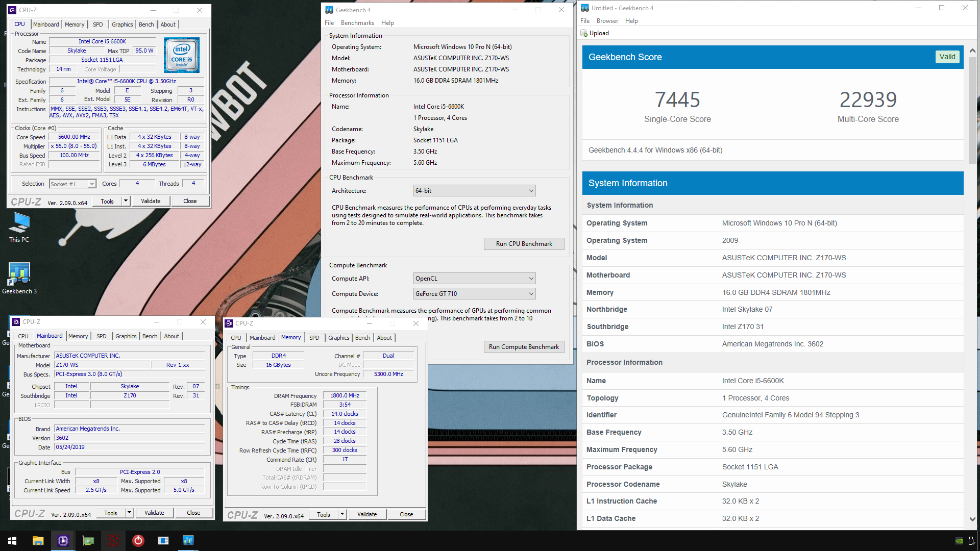Image resolution: width=980 pixels, height=551 pixels.
Task: Click Validate in the Memory CPU-Z window
Action: pyautogui.click(x=367, y=514)
